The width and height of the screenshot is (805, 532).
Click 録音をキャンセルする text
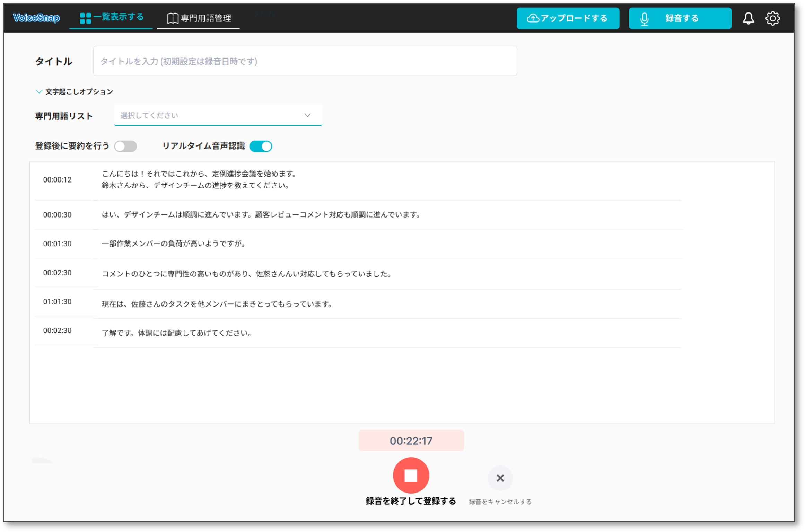click(x=500, y=502)
